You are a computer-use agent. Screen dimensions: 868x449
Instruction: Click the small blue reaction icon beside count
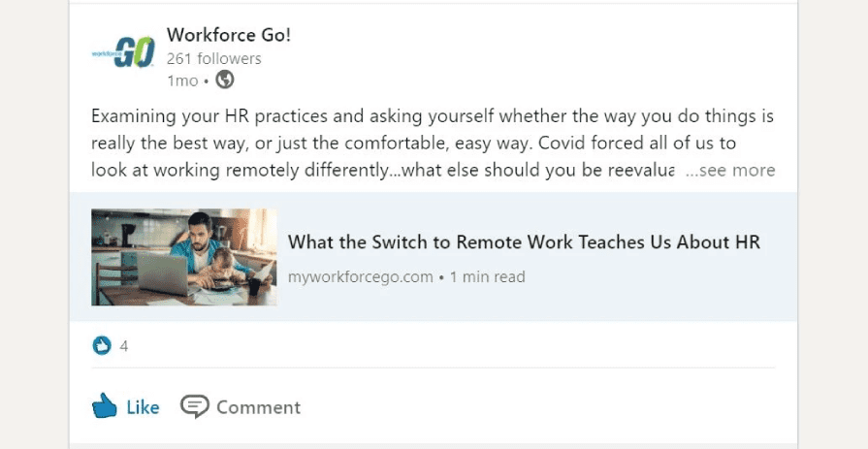pos(101,345)
